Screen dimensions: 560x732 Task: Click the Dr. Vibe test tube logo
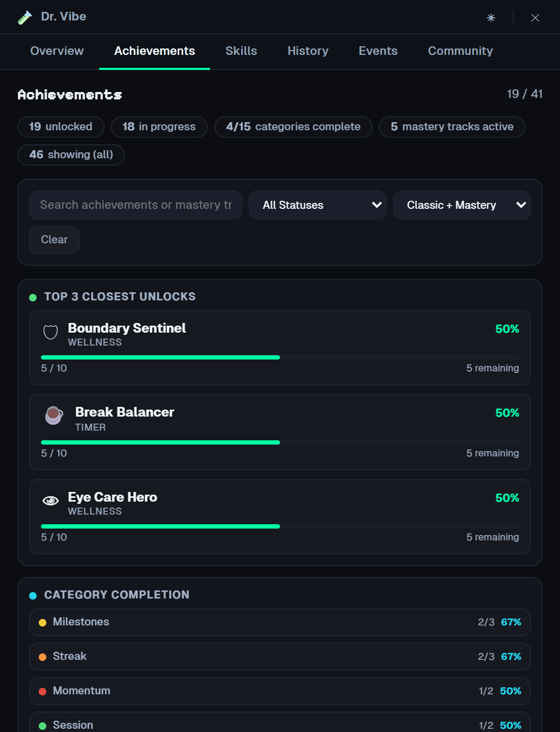25,17
